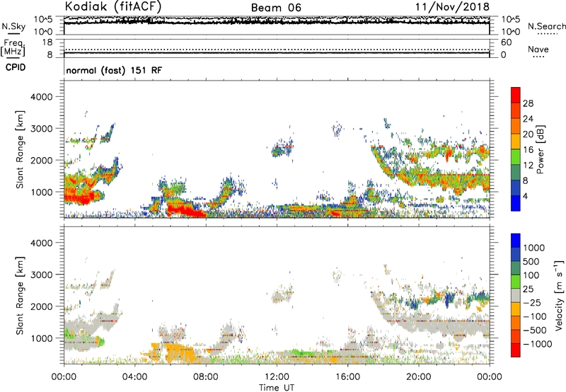The image size is (566, 392).
Task: Click the '1000' tick on Velocity color bar
Action: (534, 248)
